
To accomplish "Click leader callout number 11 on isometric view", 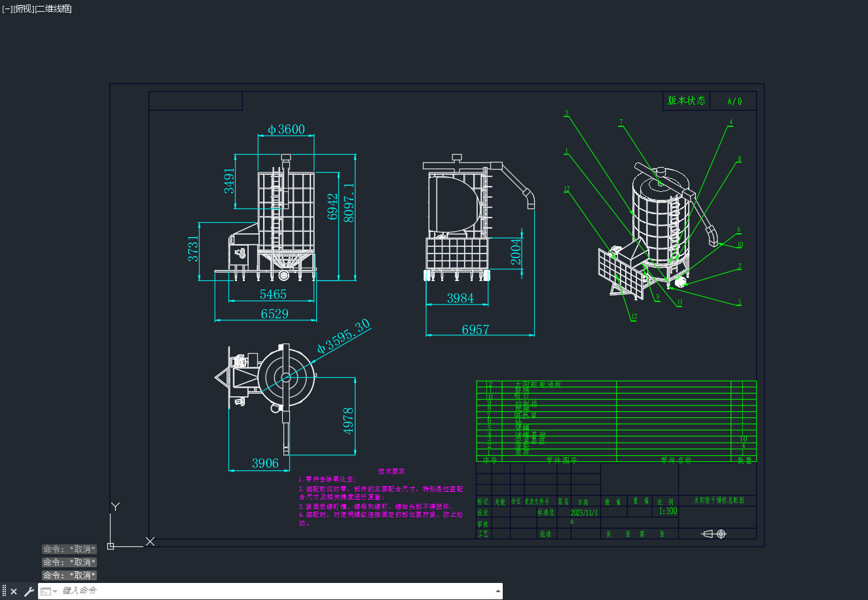I will (679, 303).
